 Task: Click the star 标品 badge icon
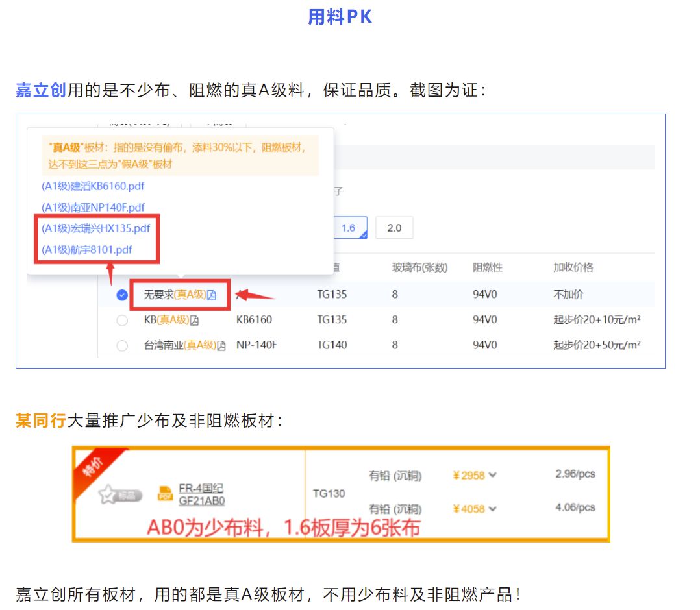120,494
